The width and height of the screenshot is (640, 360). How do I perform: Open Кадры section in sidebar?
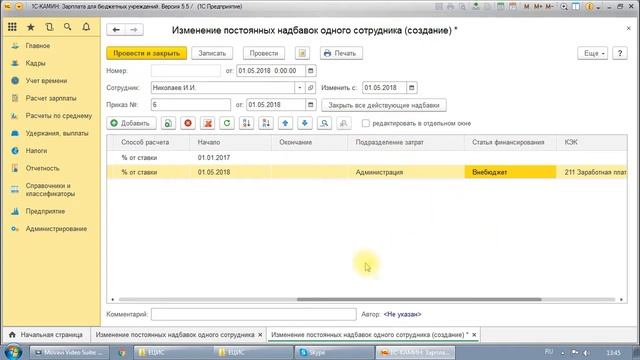tap(36, 63)
